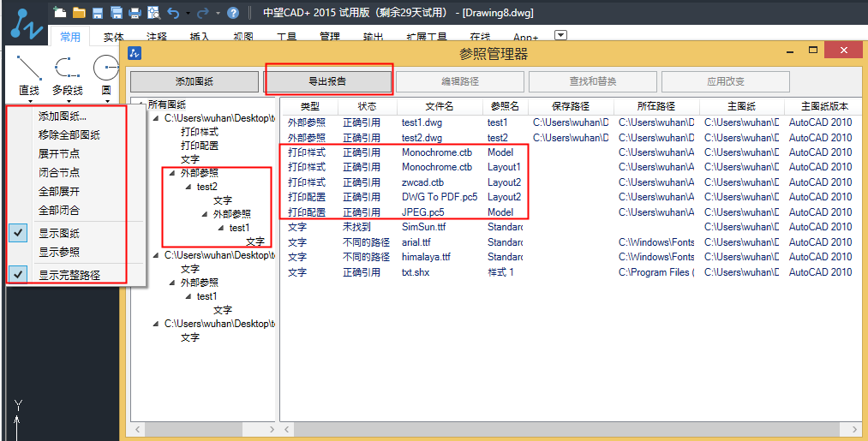Click the Print Preview icon in quick access toolbar
This screenshot has width=868, height=441.
(x=153, y=13)
